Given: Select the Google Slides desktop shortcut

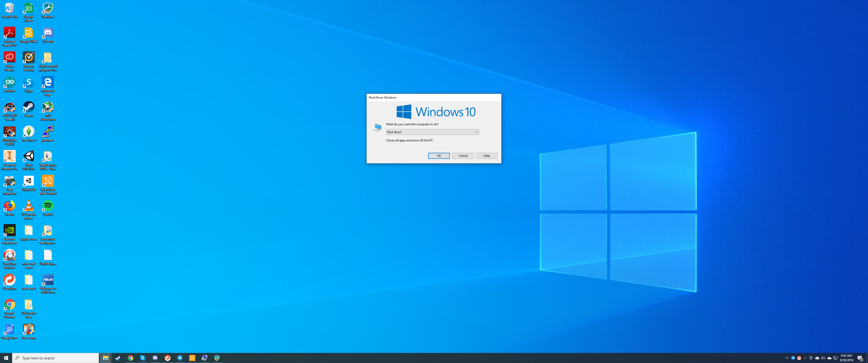Looking at the screenshot, I should (x=29, y=35).
